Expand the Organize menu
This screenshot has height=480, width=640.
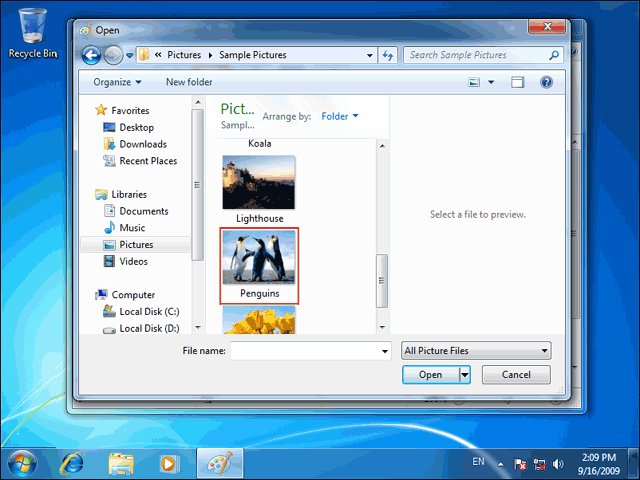coord(117,82)
